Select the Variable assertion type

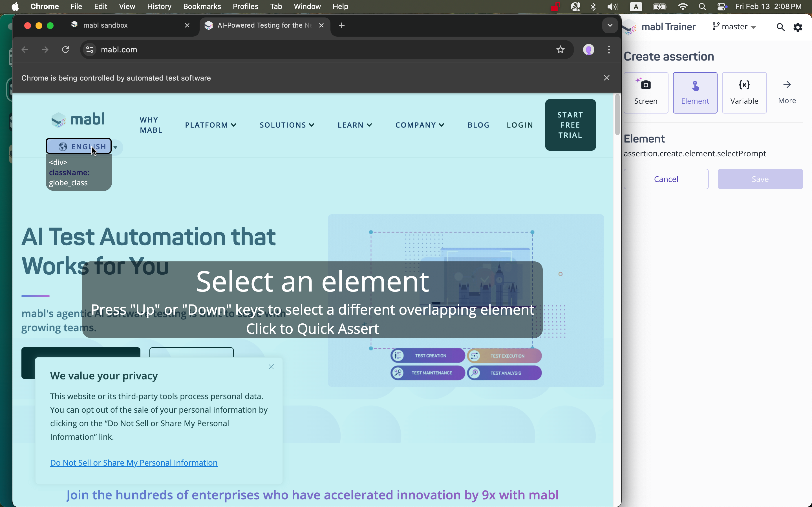pyautogui.click(x=744, y=93)
